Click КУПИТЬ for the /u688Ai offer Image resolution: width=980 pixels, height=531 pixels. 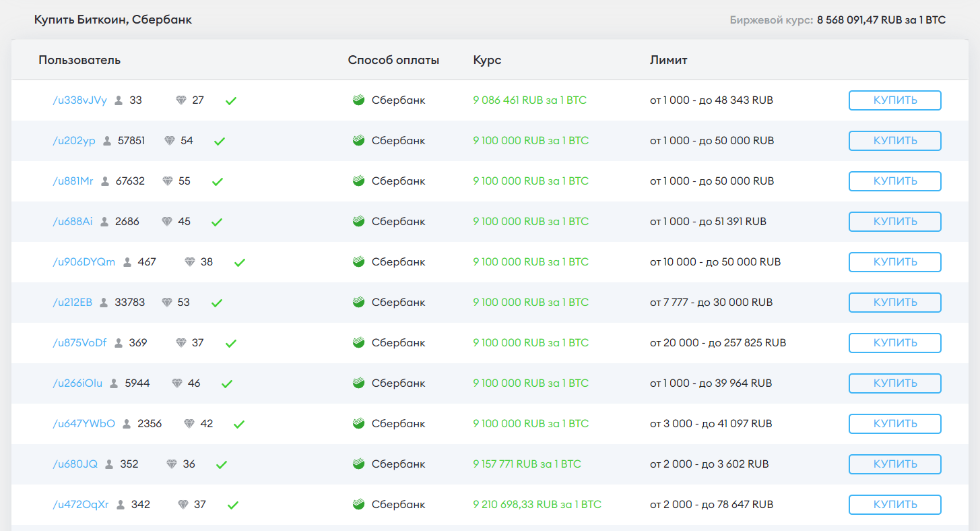click(x=894, y=222)
